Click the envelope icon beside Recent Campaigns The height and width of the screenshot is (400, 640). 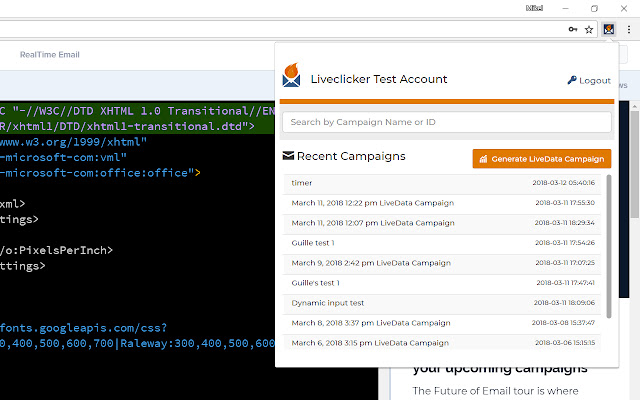289,156
